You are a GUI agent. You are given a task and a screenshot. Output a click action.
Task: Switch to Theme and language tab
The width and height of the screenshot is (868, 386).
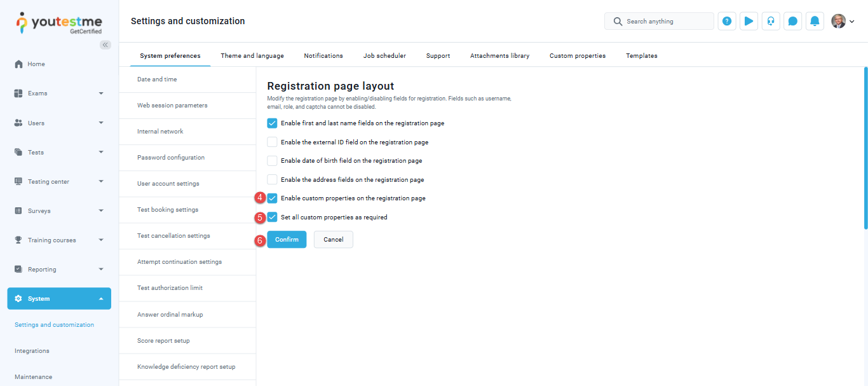(252, 56)
